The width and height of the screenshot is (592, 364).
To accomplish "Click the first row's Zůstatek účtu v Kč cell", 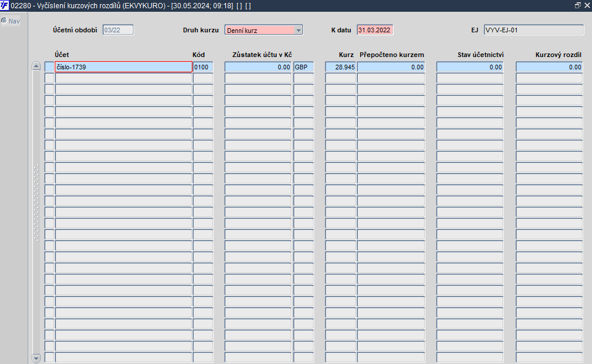I will pos(258,67).
